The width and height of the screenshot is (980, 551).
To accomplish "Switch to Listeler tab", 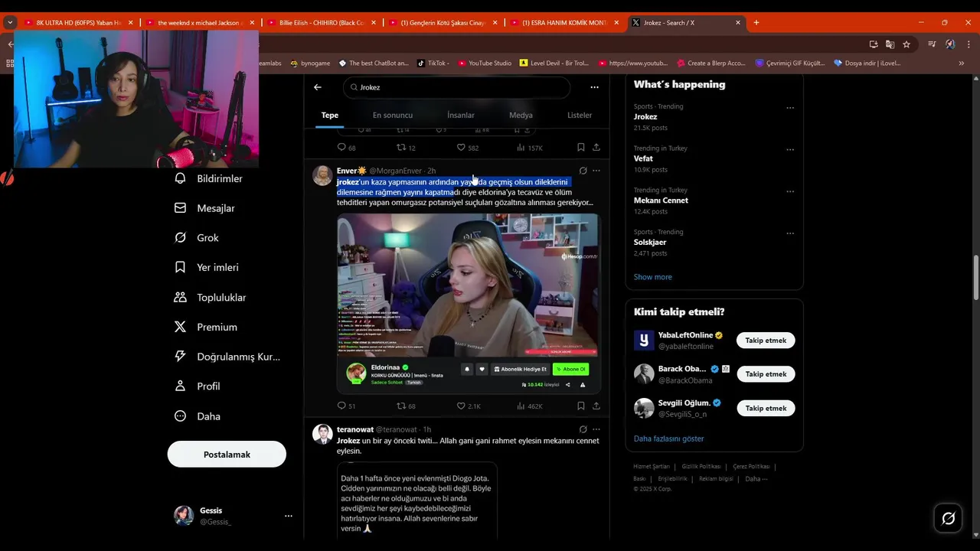I will 580,115.
